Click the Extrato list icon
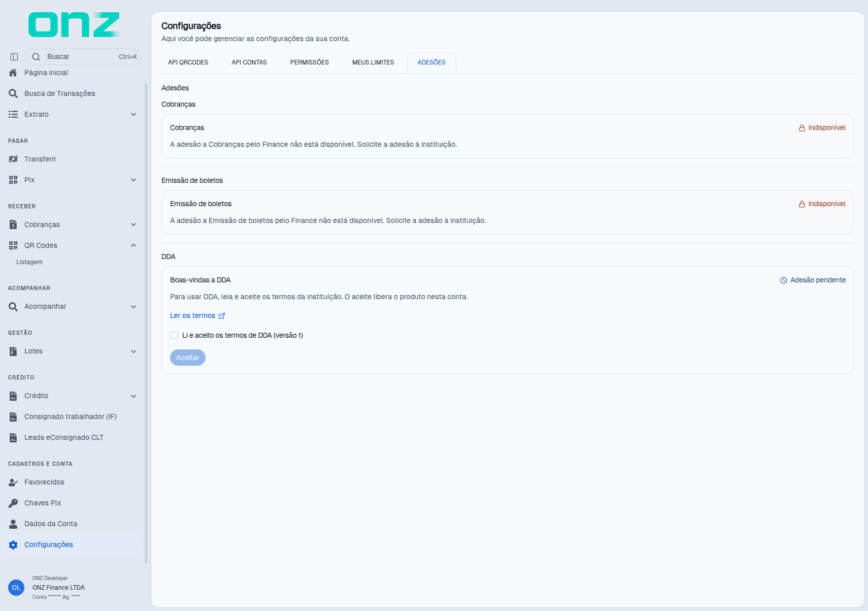This screenshot has width=868, height=611. pos(13,114)
